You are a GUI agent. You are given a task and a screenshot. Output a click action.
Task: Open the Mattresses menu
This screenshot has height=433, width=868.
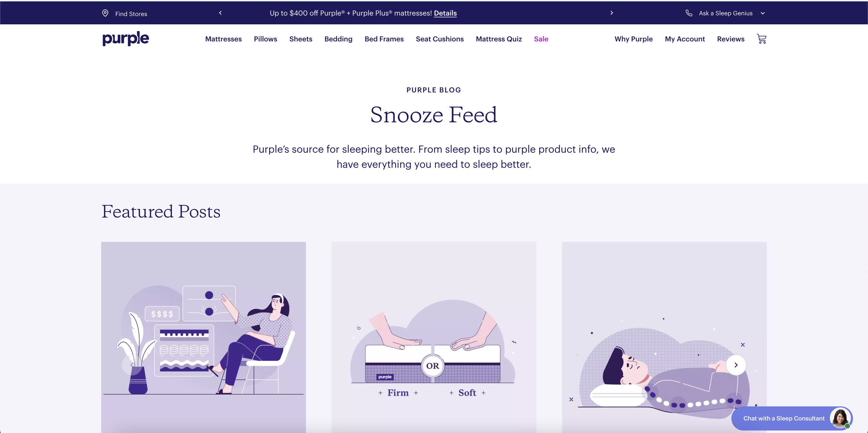(x=223, y=39)
